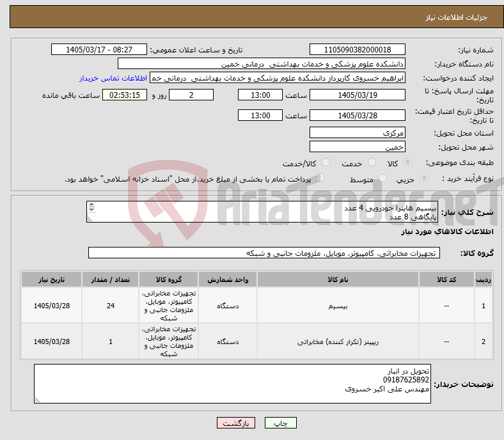Click the buyer organization name field

pyautogui.click(x=262, y=64)
